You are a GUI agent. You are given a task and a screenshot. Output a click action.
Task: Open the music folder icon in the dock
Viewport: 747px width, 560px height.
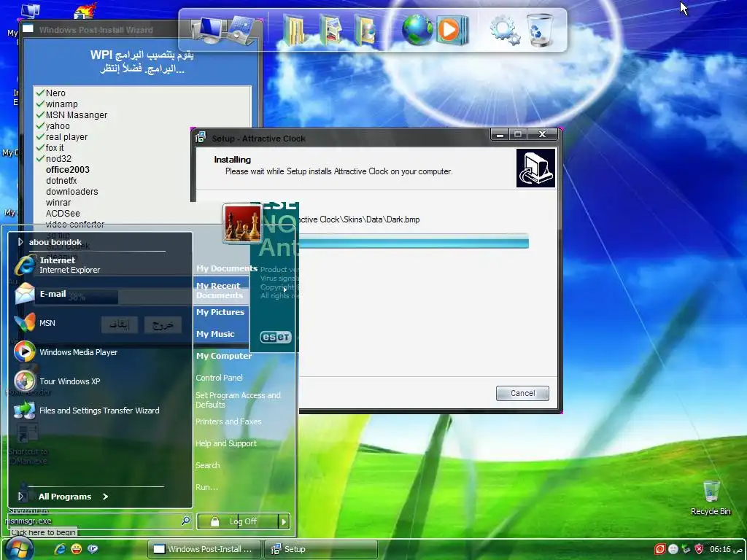(365, 30)
